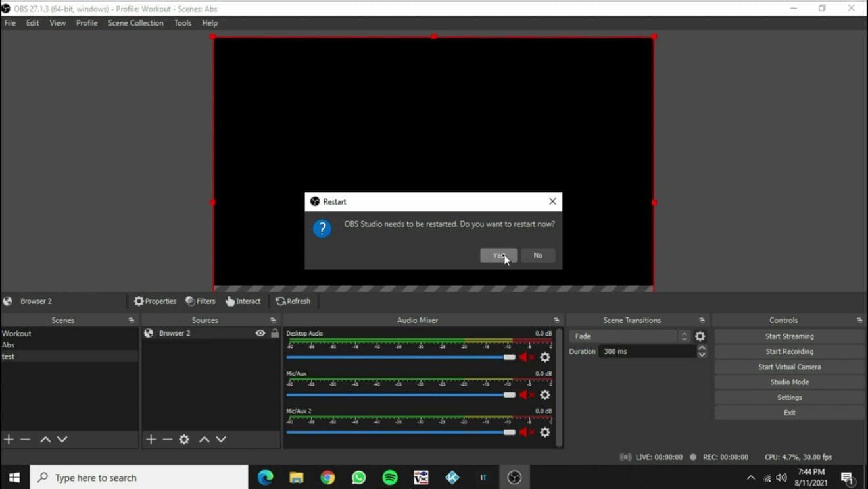The image size is (868, 489).
Task: Add a new scene in the Scenes panel
Action: (9, 439)
